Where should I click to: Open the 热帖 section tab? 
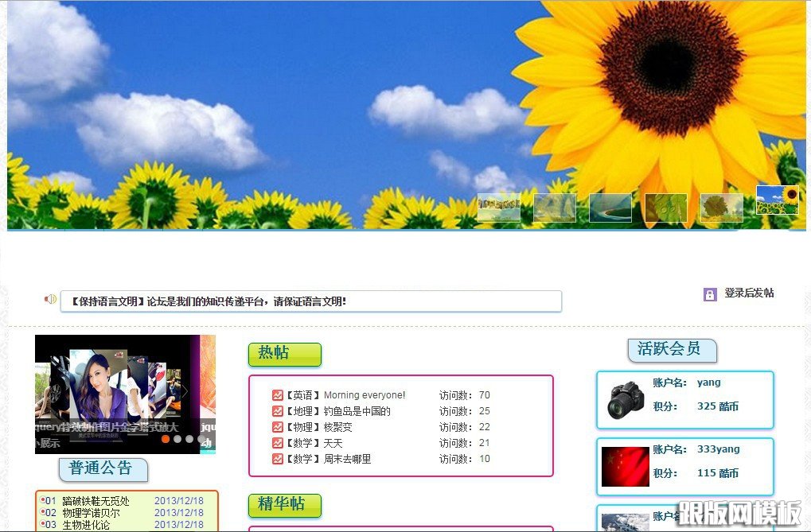click(x=284, y=354)
